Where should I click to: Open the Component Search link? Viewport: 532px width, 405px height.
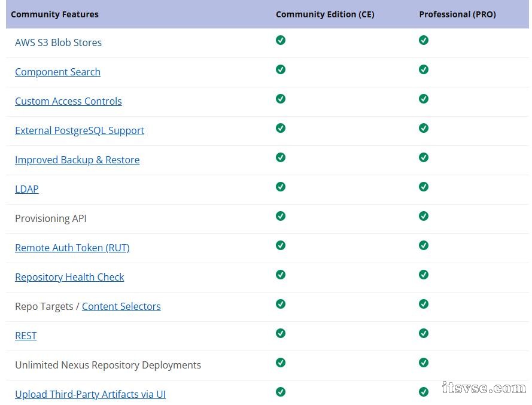pos(57,72)
